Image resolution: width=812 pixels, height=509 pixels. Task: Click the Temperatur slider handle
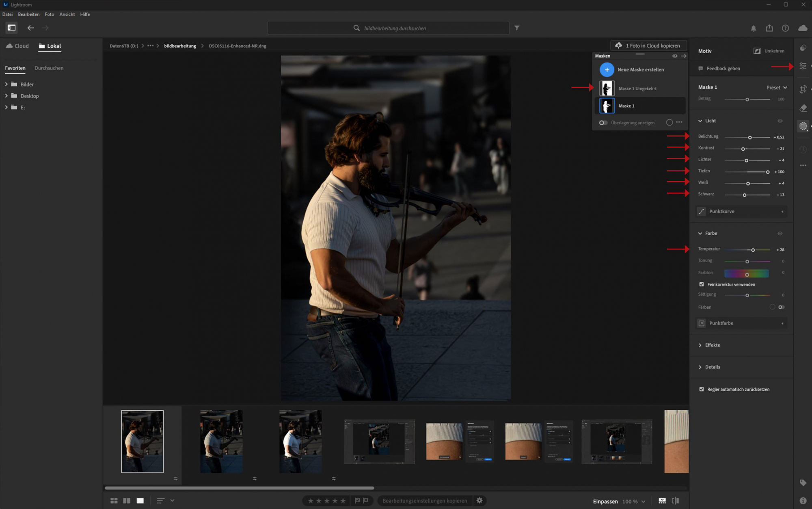(753, 250)
